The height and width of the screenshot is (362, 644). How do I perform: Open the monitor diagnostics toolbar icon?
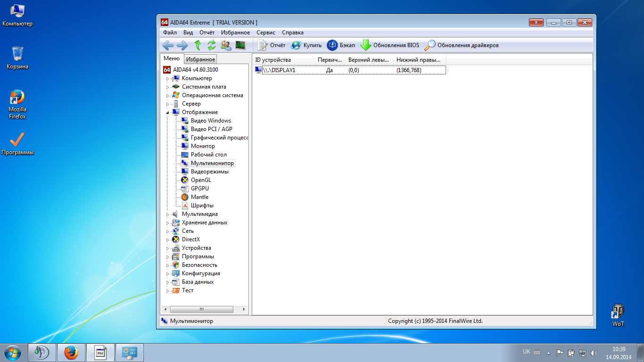[x=240, y=45]
